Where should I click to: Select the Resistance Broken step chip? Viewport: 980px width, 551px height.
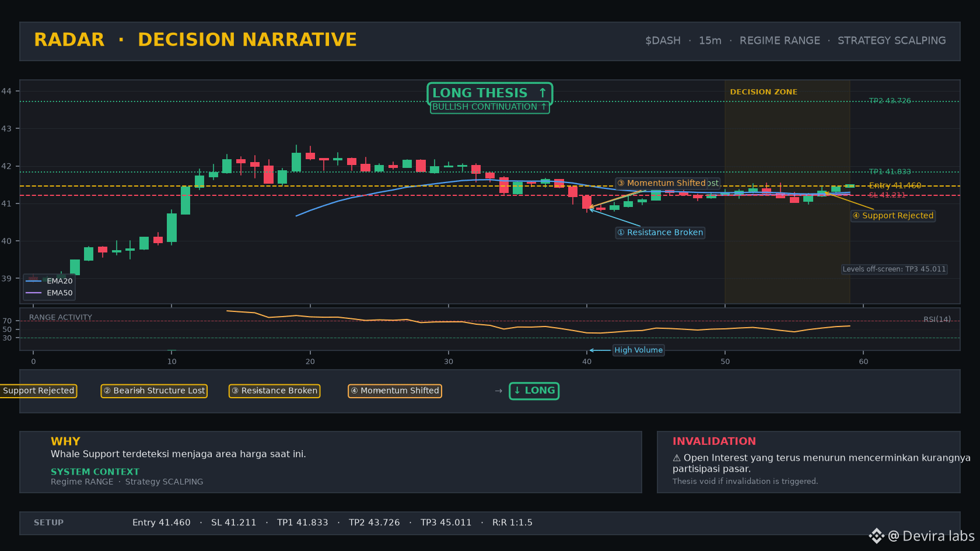coord(274,391)
